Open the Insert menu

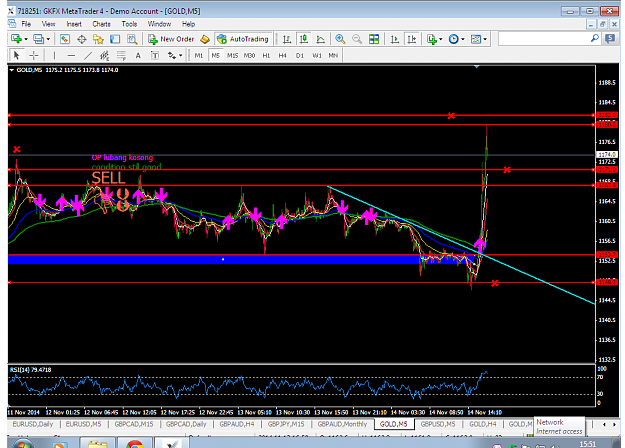point(74,24)
